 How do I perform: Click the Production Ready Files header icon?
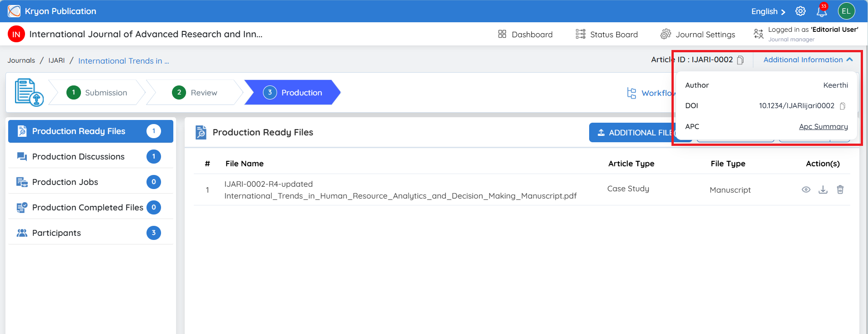click(x=201, y=132)
